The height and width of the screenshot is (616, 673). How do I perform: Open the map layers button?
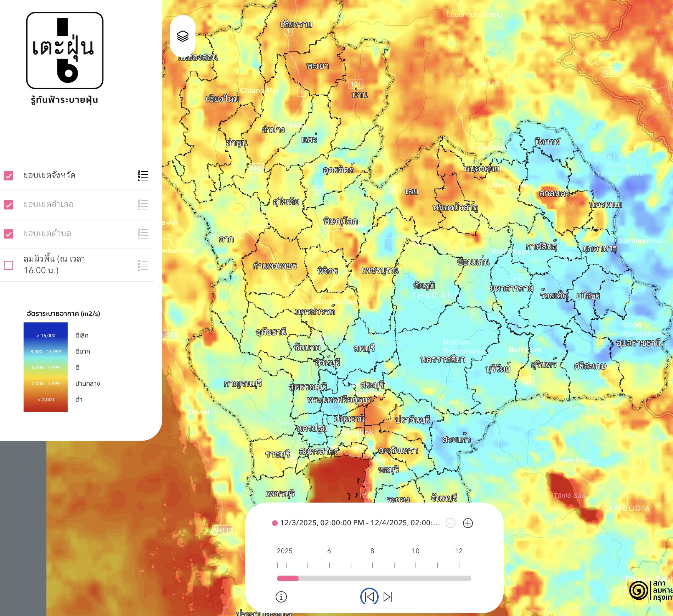[183, 36]
